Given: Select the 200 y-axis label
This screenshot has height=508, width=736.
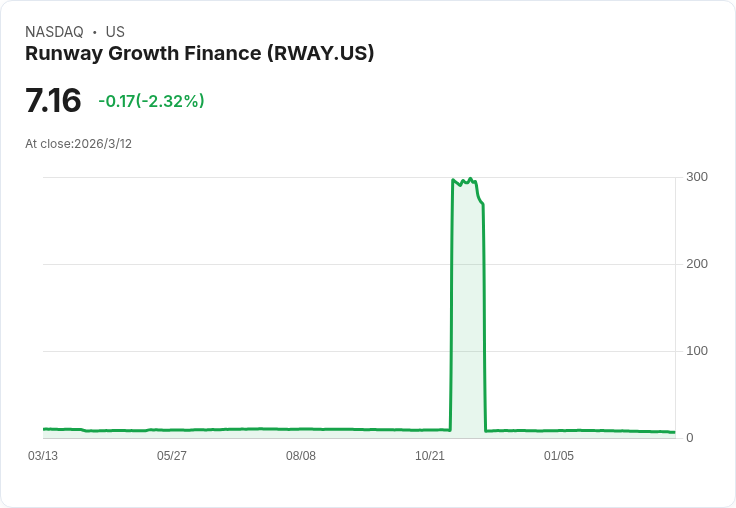Looking at the screenshot, I should coord(697,264).
